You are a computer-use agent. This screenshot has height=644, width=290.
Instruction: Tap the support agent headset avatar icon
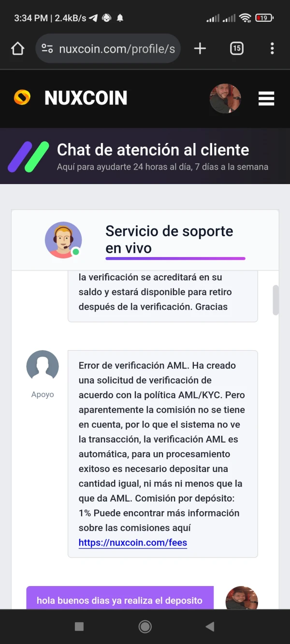(63, 240)
